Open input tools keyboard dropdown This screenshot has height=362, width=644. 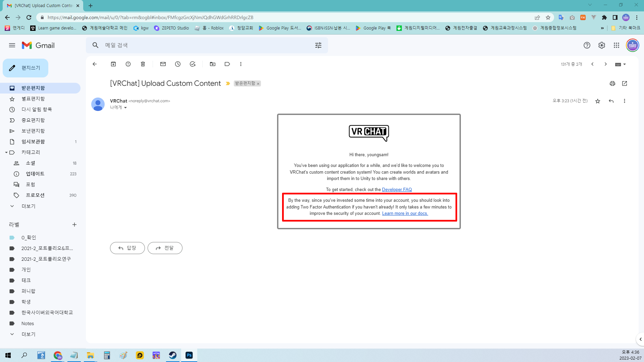coord(621,64)
